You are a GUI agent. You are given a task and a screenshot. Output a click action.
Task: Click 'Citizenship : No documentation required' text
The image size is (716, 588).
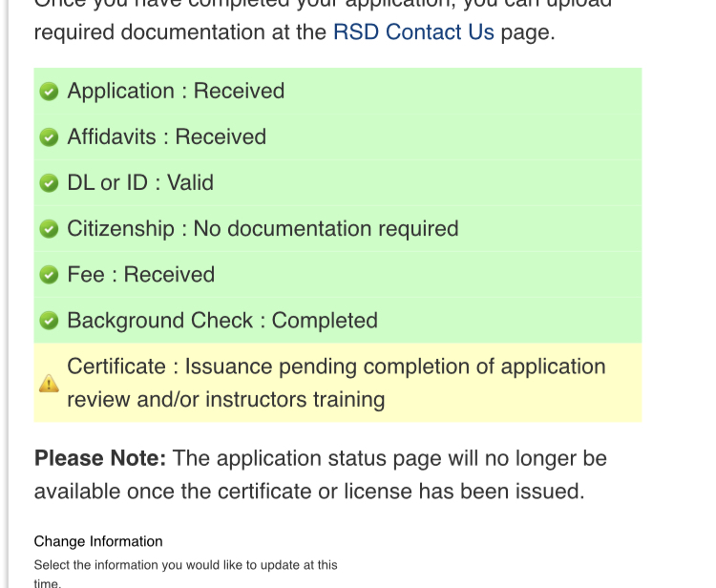pyautogui.click(x=263, y=229)
